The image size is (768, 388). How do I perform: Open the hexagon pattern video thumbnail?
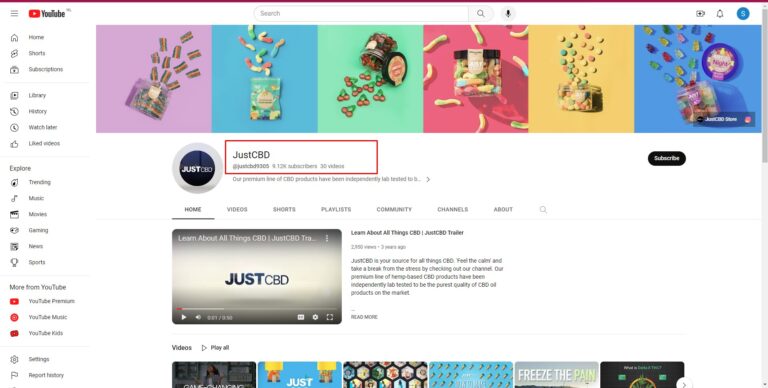click(x=385, y=375)
